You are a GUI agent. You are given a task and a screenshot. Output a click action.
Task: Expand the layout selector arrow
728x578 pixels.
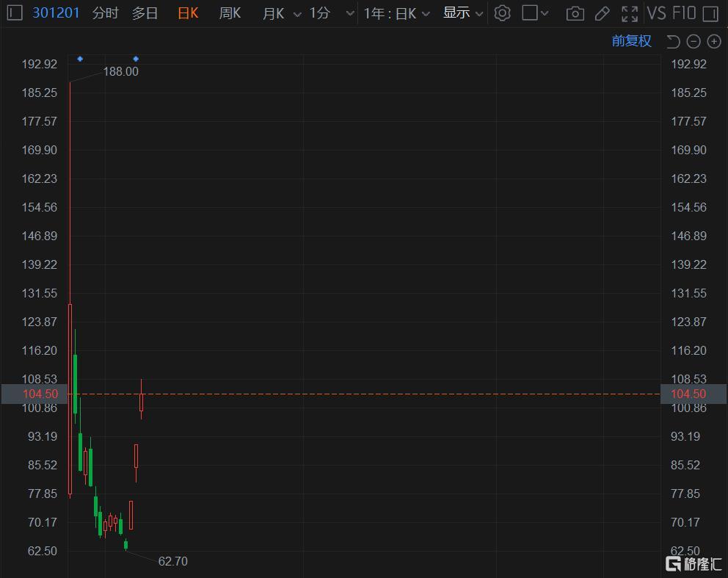(545, 13)
